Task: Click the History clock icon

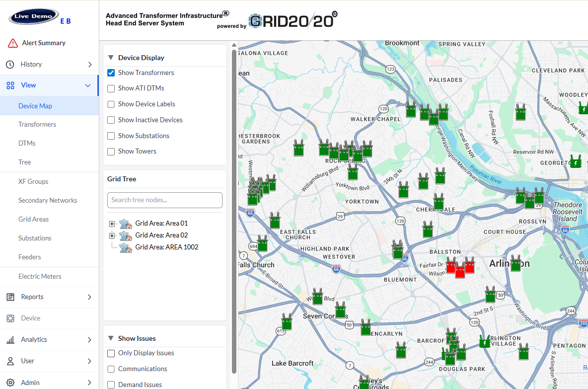Action: [10, 65]
